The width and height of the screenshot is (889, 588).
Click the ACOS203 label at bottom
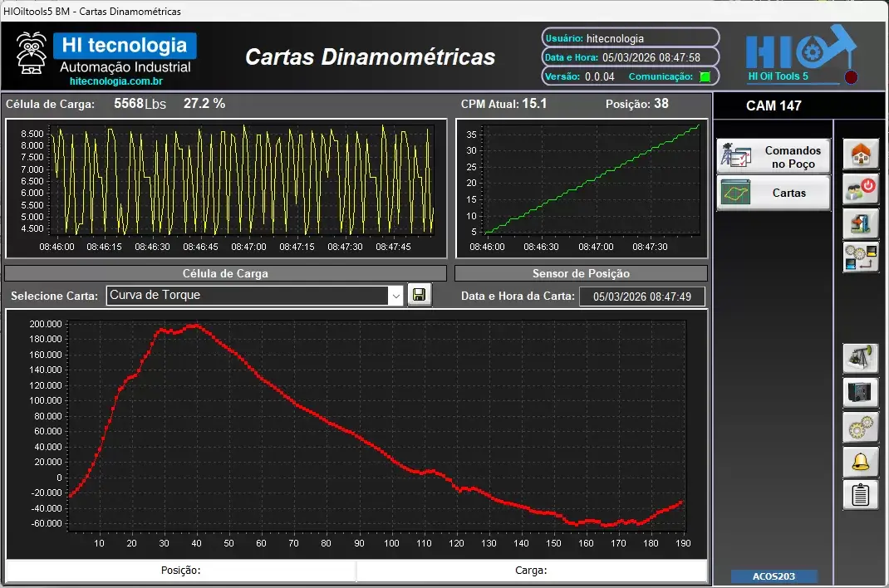tap(774, 576)
